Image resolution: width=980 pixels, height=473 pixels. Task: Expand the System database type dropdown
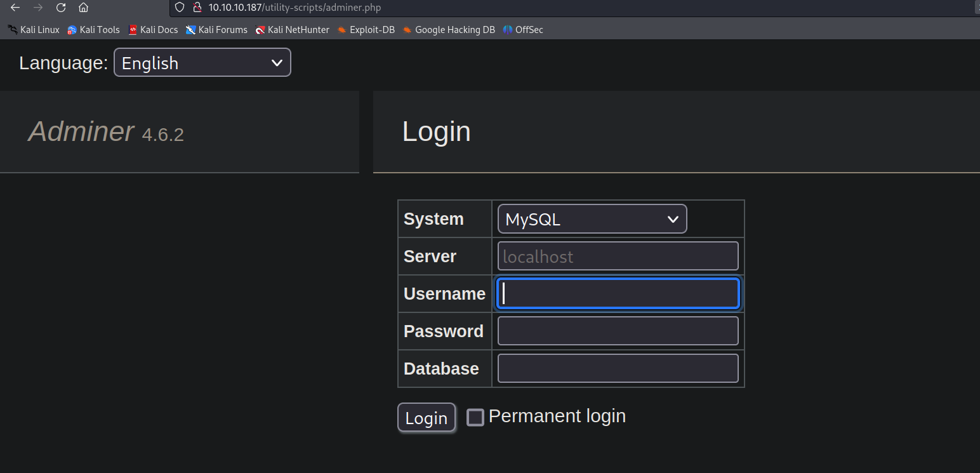point(592,219)
